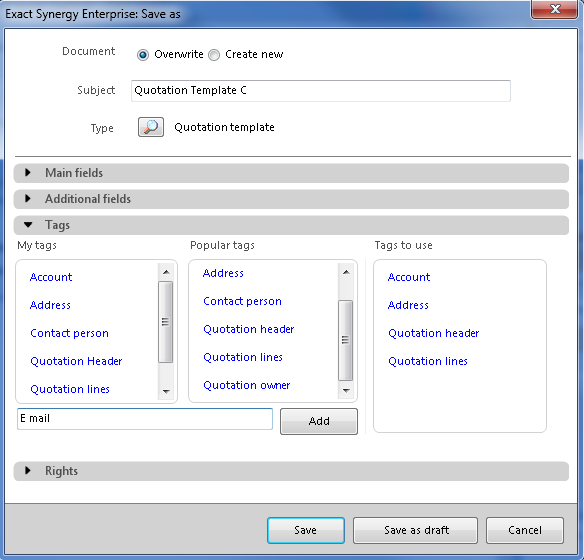Remove Quotation lines from Tags to use
Viewport: 584px width, 560px height.
pos(428,361)
